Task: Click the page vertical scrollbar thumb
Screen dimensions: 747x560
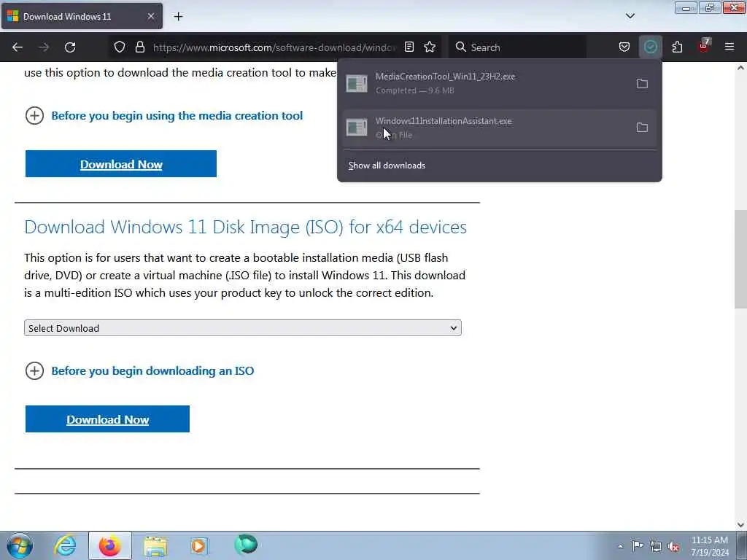Action: coord(740,259)
